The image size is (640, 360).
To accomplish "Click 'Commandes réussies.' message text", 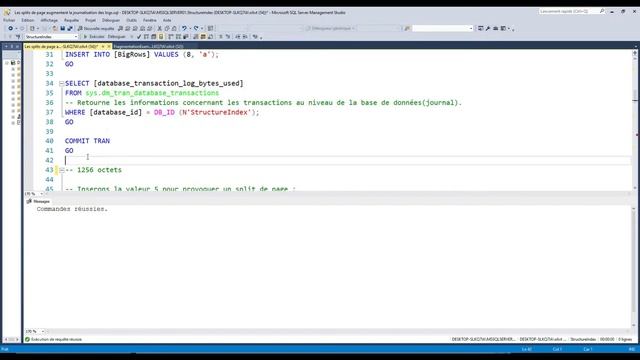I will pyautogui.click(x=72, y=209).
